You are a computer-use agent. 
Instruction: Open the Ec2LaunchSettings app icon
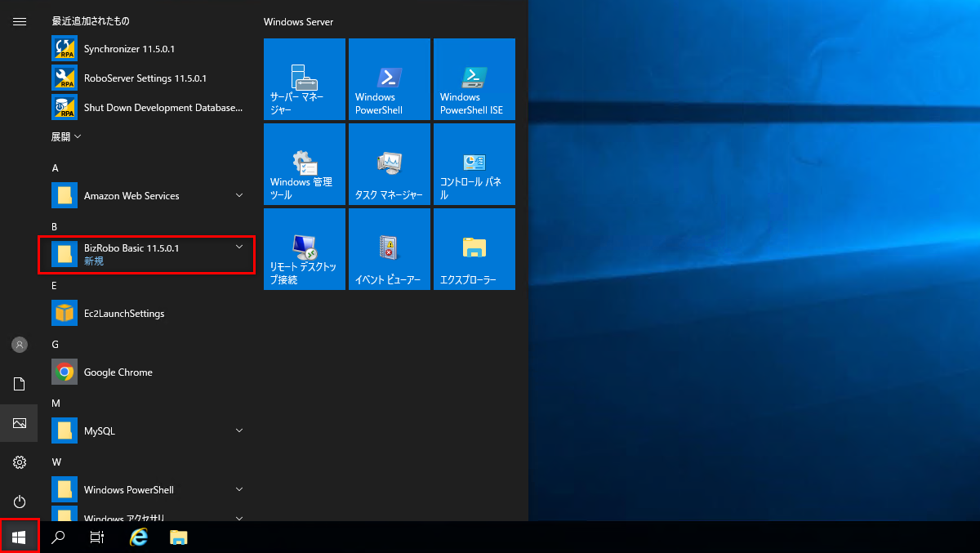point(65,314)
